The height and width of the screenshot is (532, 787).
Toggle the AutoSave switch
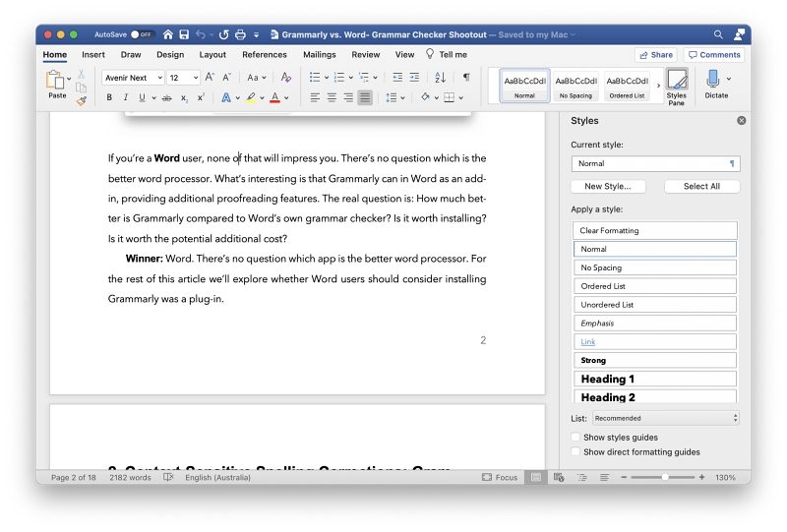(142, 34)
